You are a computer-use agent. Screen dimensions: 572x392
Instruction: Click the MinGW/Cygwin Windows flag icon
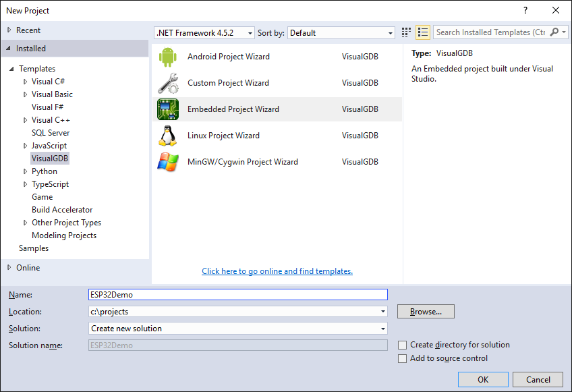point(168,162)
